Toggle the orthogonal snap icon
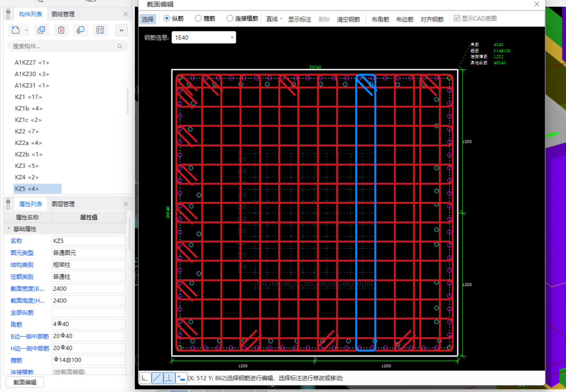 [145, 378]
